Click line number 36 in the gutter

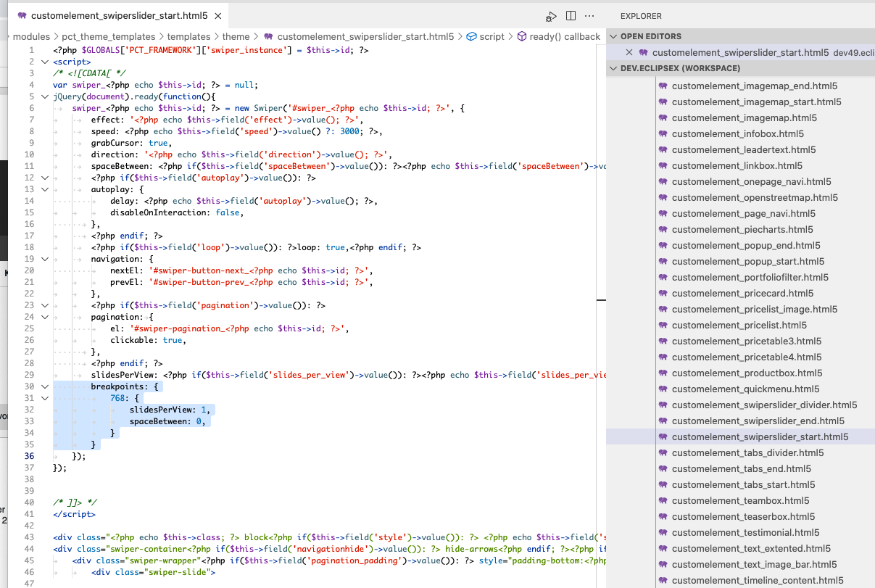tap(30, 456)
